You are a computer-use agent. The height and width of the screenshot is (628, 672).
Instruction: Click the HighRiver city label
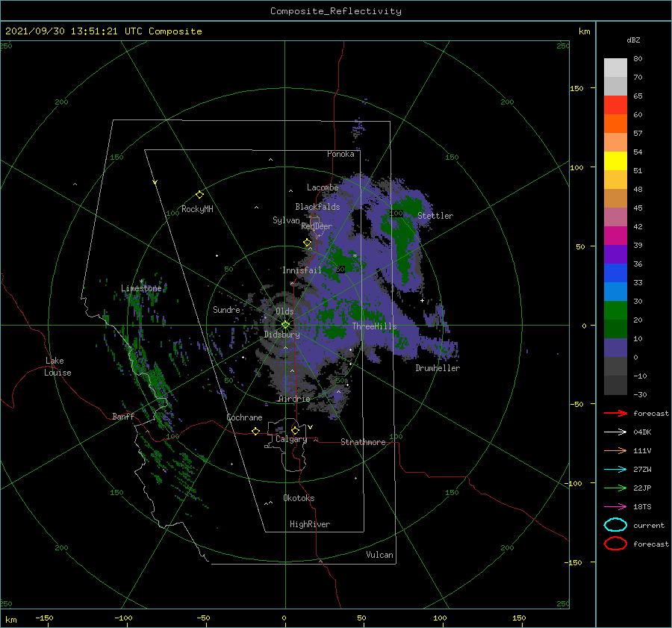[x=310, y=524]
